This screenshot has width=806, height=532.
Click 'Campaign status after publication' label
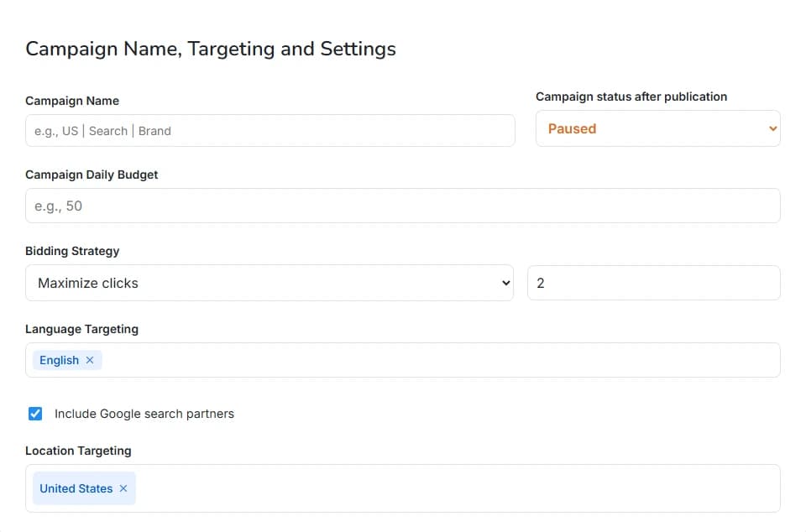pyautogui.click(x=631, y=96)
